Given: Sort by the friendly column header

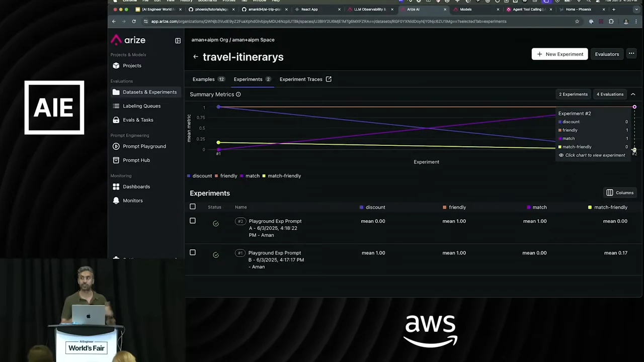Looking at the screenshot, I should click(454, 207).
